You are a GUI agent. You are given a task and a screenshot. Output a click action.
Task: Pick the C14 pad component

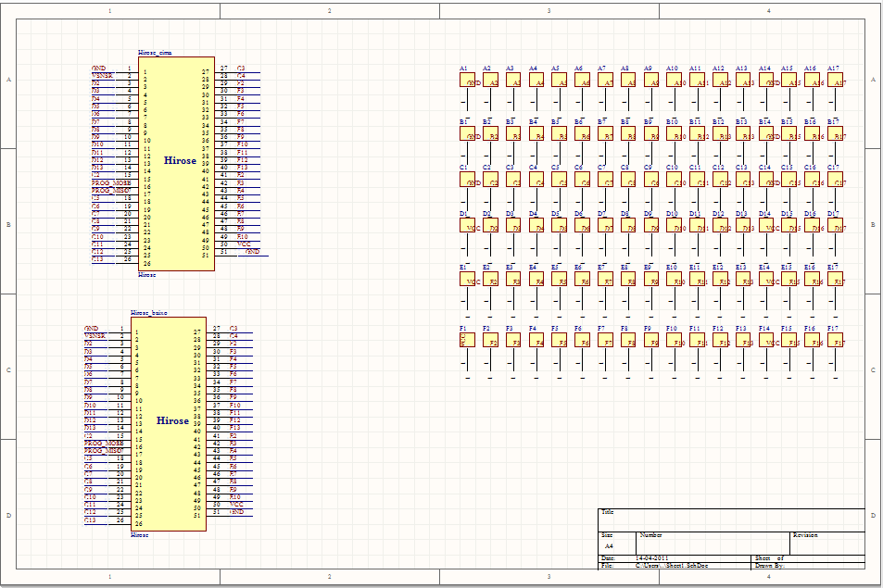pyautogui.click(x=766, y=180)
